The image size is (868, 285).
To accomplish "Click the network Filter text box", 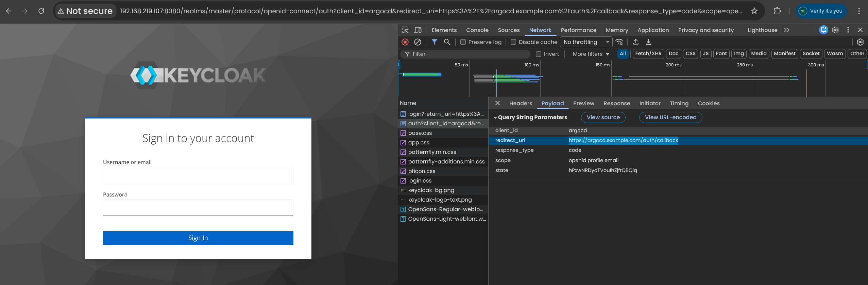I will [465, 54].
